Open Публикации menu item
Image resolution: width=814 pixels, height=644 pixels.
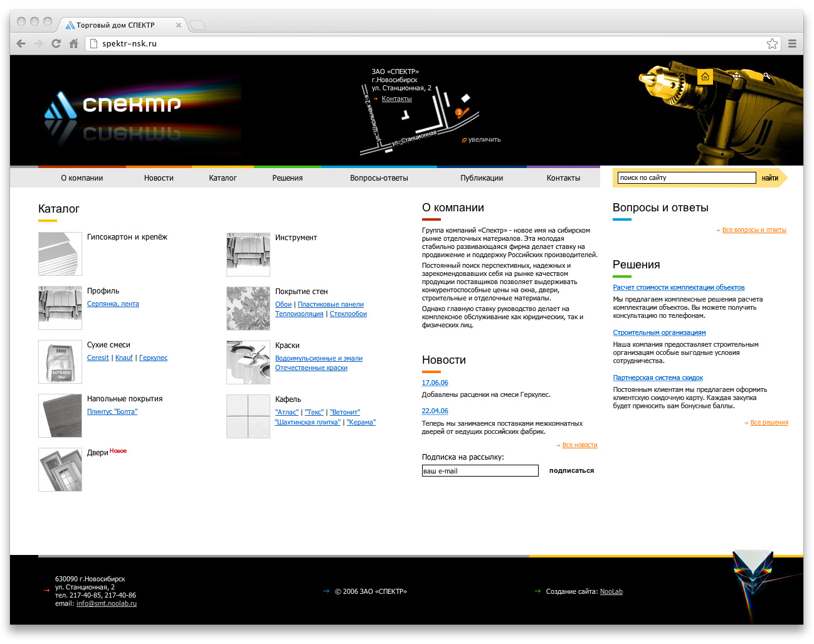pyautogui.click(x=482, y=178)
